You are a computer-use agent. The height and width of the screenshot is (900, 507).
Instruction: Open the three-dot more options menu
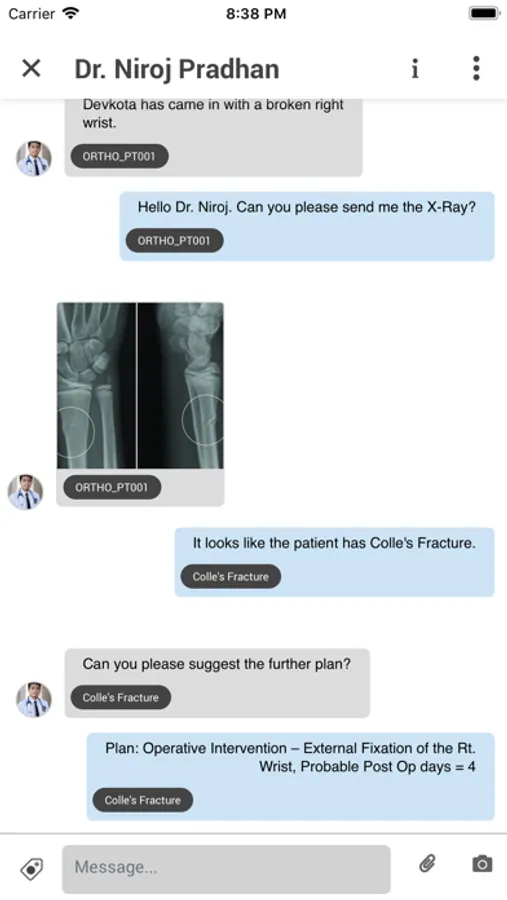point(476,68)
